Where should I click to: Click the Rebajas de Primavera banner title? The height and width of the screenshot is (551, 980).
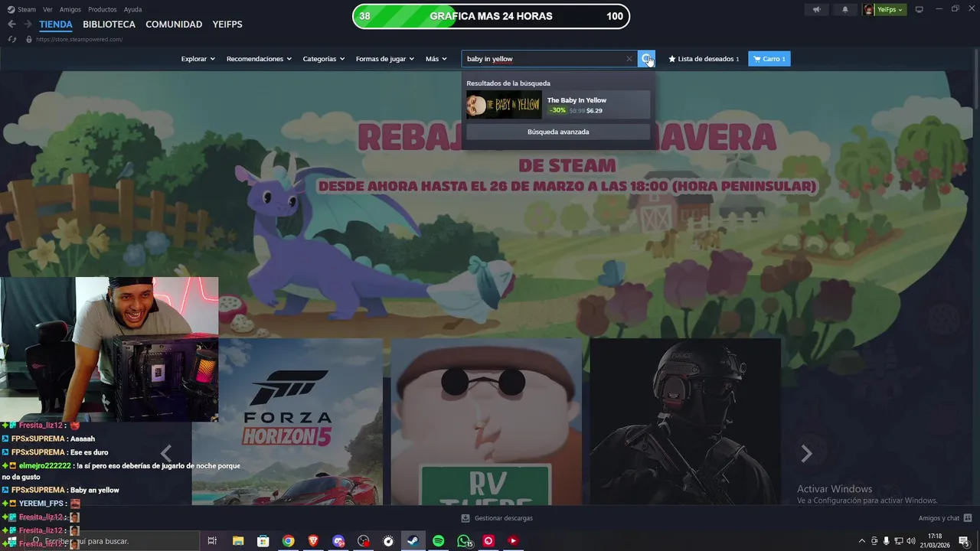tap(567, 139)
